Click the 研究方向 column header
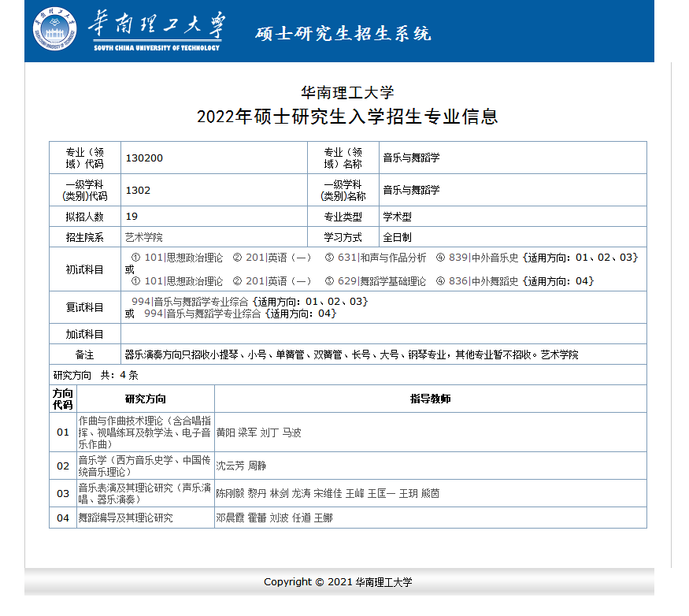Image resolution: width=689 pixels, height=616 pixels. pos(146,399)
